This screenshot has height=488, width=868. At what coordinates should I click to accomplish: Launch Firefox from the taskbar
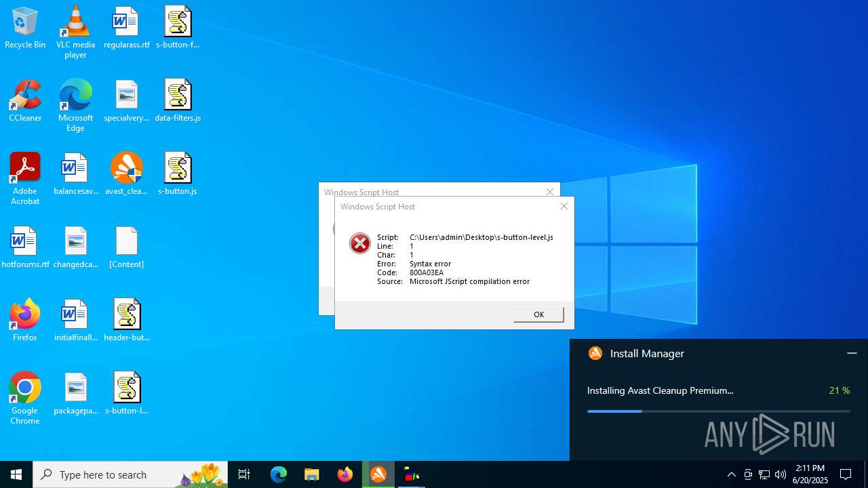345,474
